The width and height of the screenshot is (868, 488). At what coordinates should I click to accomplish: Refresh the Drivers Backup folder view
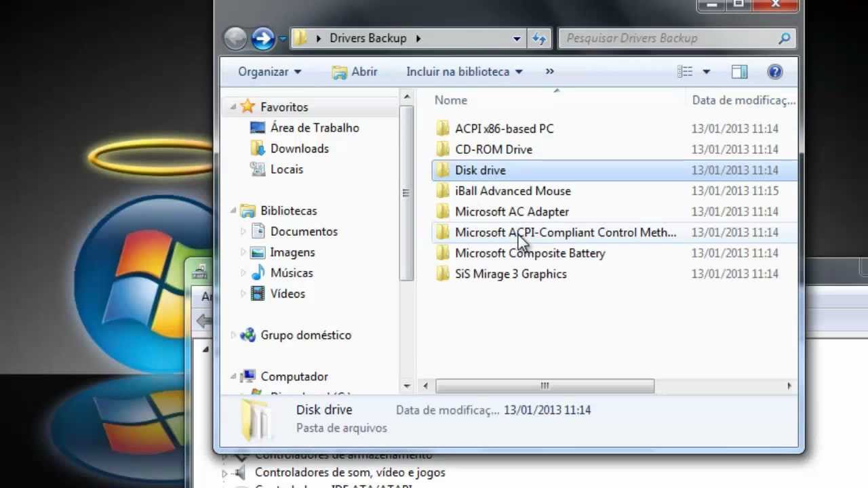[539, 39]
